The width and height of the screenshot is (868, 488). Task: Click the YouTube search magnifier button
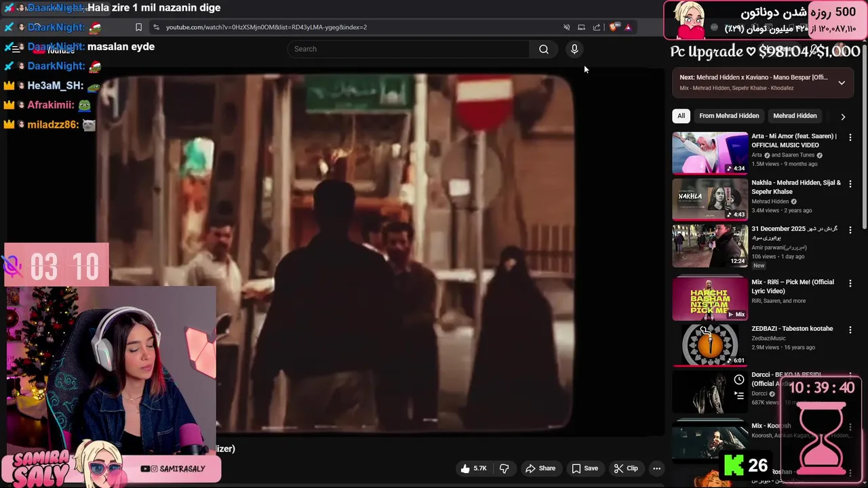click(x=543, y=49)
